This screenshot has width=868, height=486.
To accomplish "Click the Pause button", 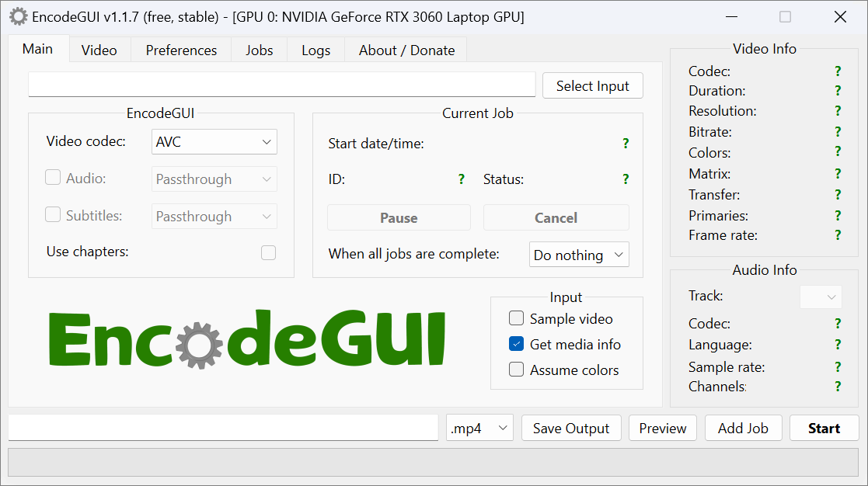I will (x=399, y=218).
